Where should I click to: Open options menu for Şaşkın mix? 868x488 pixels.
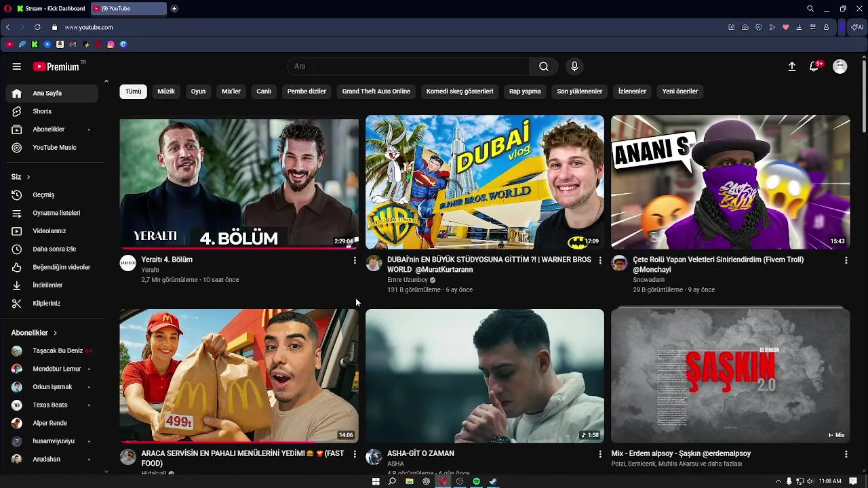[846, 454]
